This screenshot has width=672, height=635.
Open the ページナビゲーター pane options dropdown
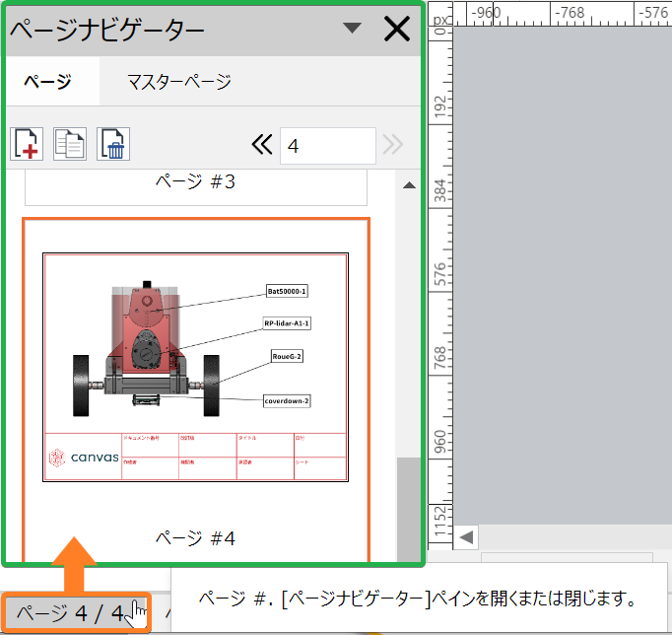tap(353, 29)
